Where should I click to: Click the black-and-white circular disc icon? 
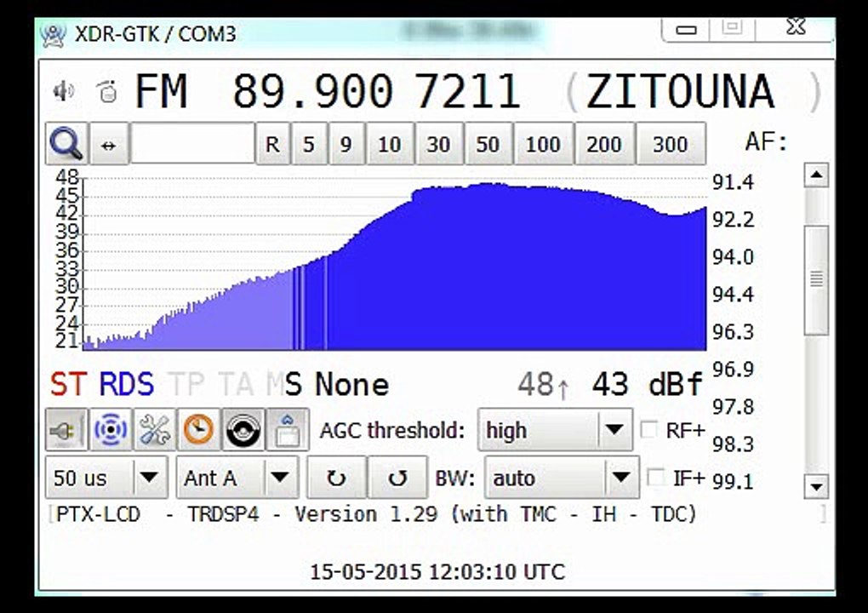[x=243, y=430]
